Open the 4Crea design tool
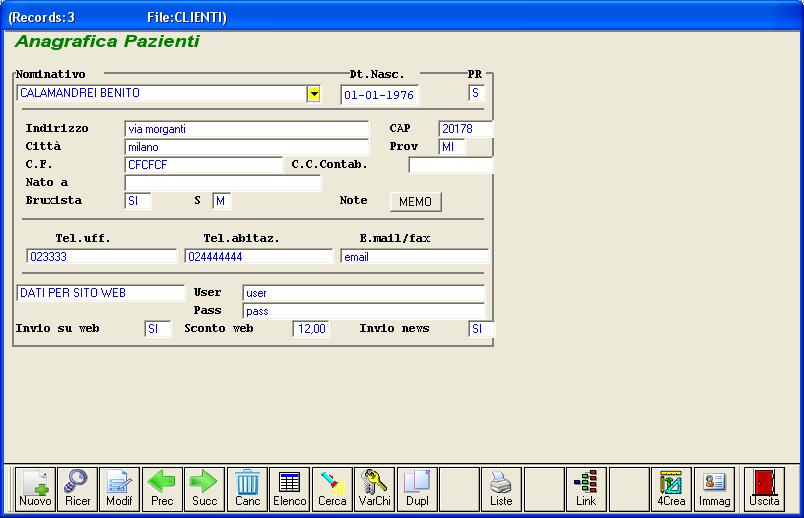The width and height of the screenshot is (804, 518). (671, 489)
